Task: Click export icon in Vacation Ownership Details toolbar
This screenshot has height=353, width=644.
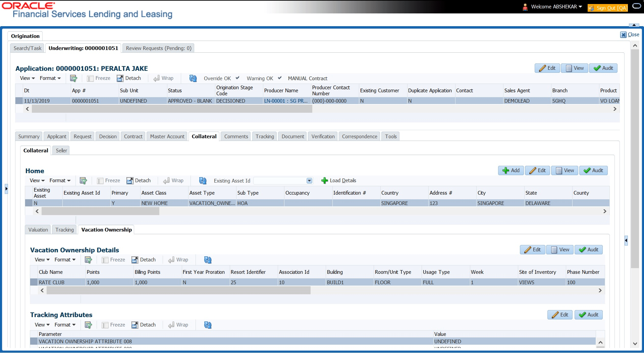Action: pos(88,260)
